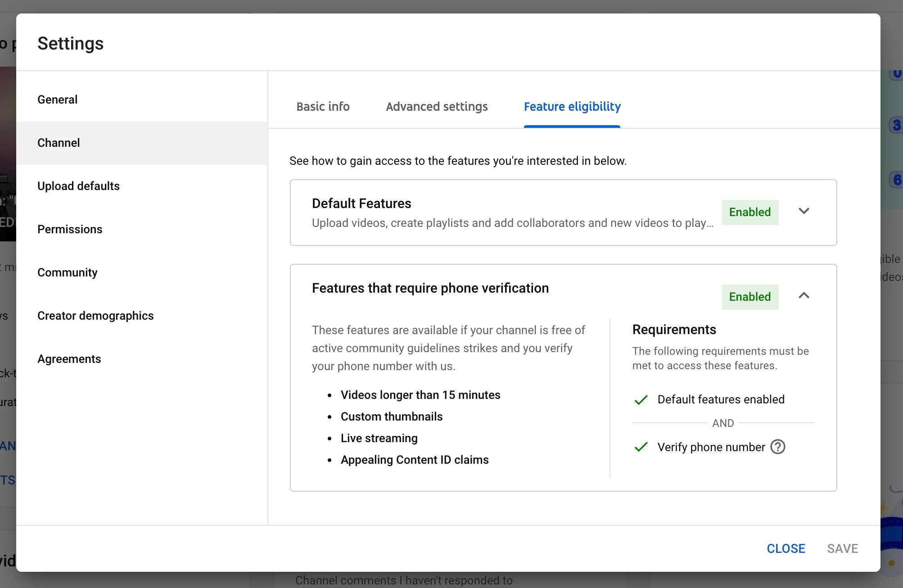Select Channel in settings sidebar
Viewport: 903px width, 588px height.
(59, 143)
